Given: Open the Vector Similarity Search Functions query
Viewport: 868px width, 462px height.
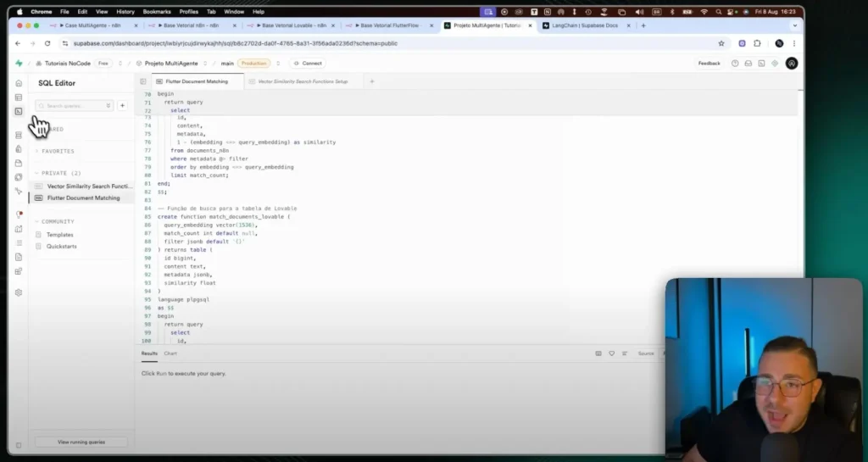Looking at the screenshot, I should (83, 186).
